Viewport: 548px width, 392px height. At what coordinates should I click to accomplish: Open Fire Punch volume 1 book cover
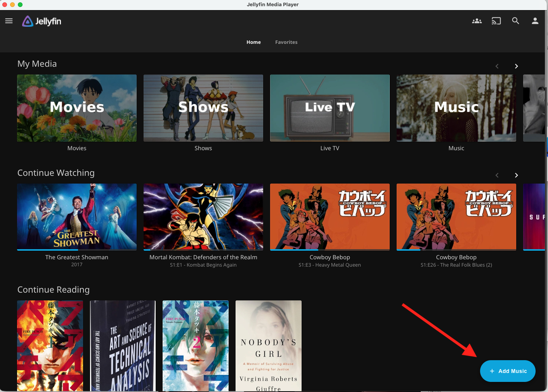50,346
